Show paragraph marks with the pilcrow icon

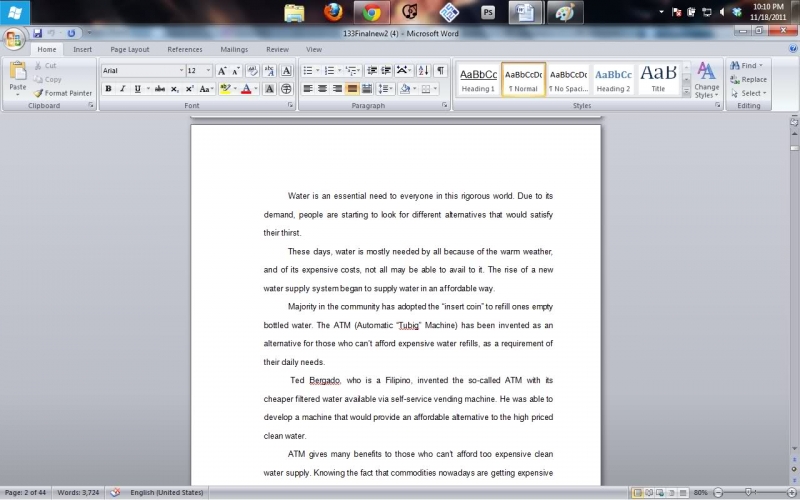(440, 71)
